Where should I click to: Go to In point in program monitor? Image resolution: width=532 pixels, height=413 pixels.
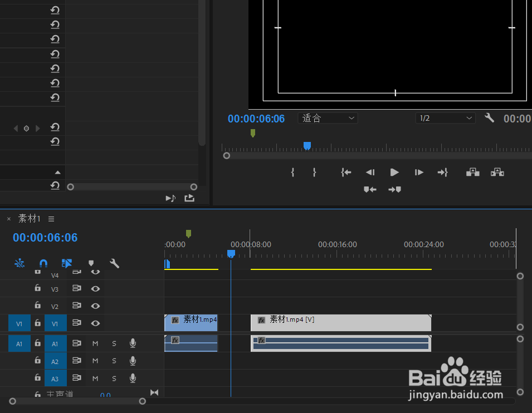pos(346,172)
